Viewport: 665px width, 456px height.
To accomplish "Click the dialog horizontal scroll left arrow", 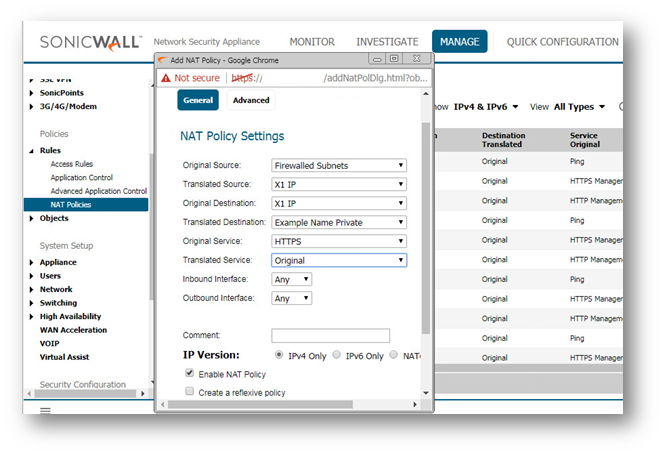I will click(162, 405).
